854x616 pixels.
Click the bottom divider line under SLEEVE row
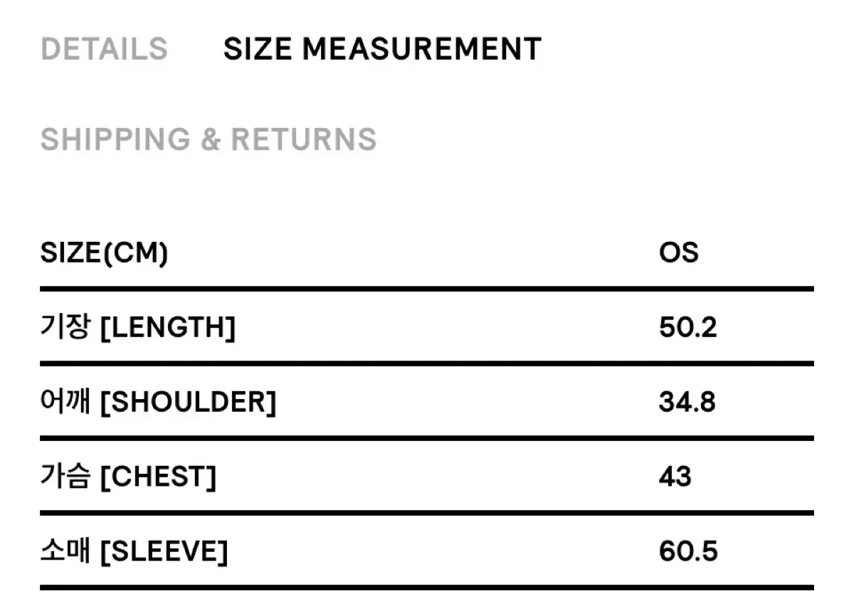[427, 587]
